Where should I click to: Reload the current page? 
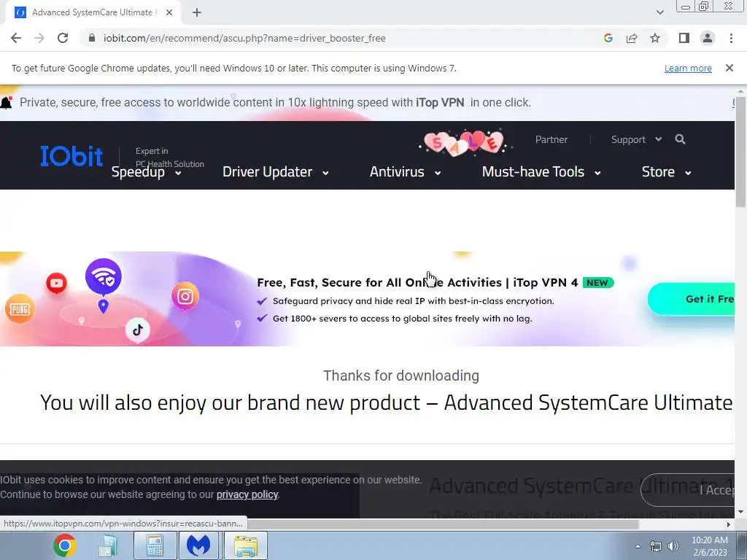(x=63, y=38)
